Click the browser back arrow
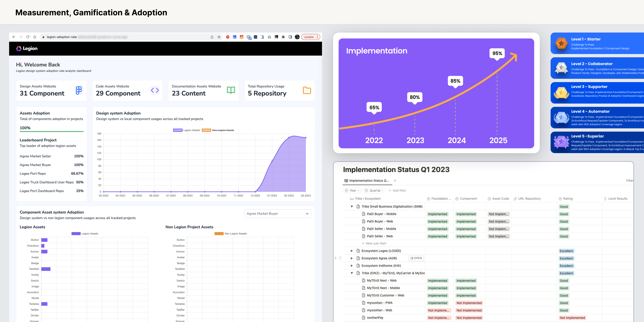 pos(14,37)
